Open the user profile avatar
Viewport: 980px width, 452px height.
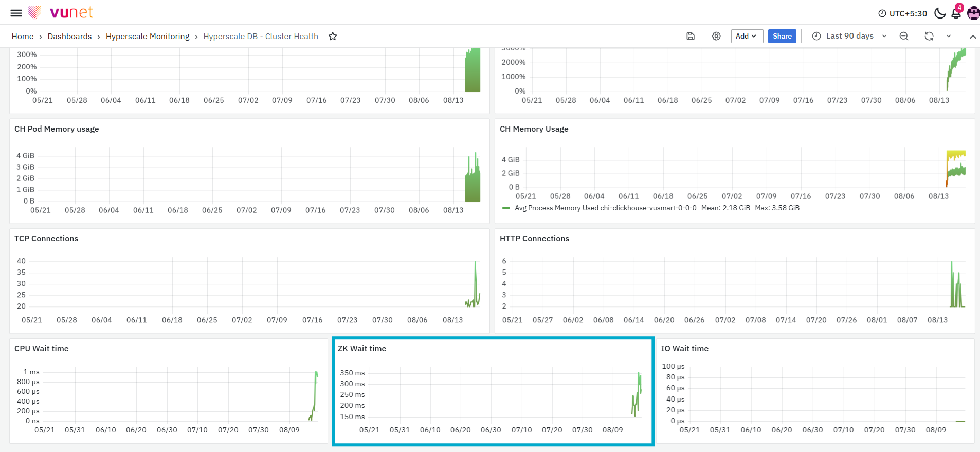pos(973,13)
